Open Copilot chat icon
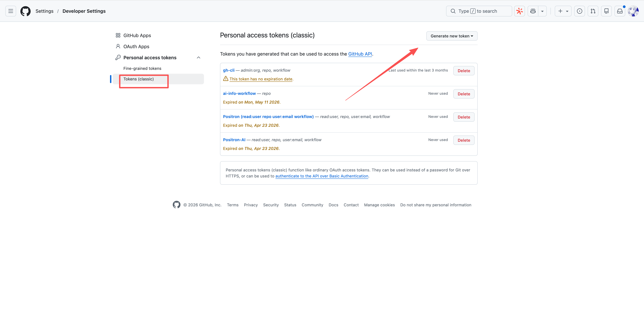Viewport: 644px width, 322px height. (533, 11)
